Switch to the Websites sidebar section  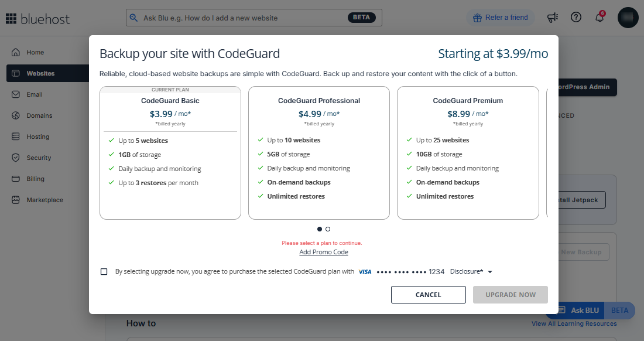pyautogui.click(x=16, y=73)
